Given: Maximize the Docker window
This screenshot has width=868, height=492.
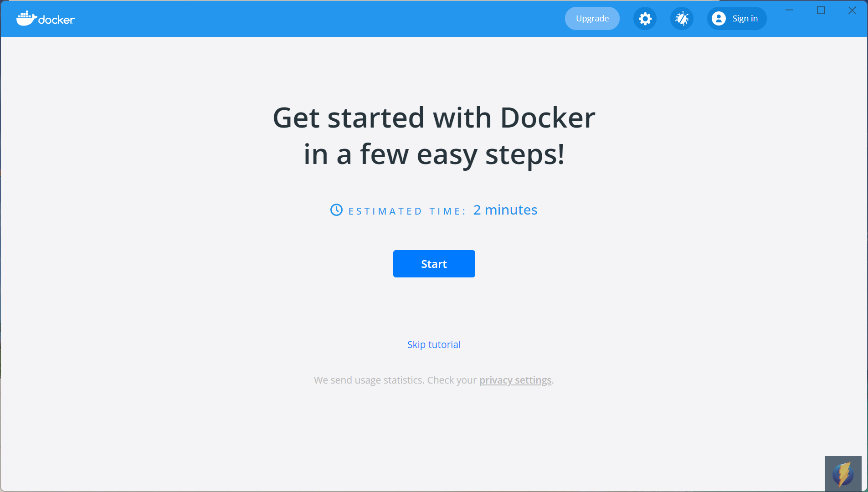Looking at the screenshot, I should point(821,10).
